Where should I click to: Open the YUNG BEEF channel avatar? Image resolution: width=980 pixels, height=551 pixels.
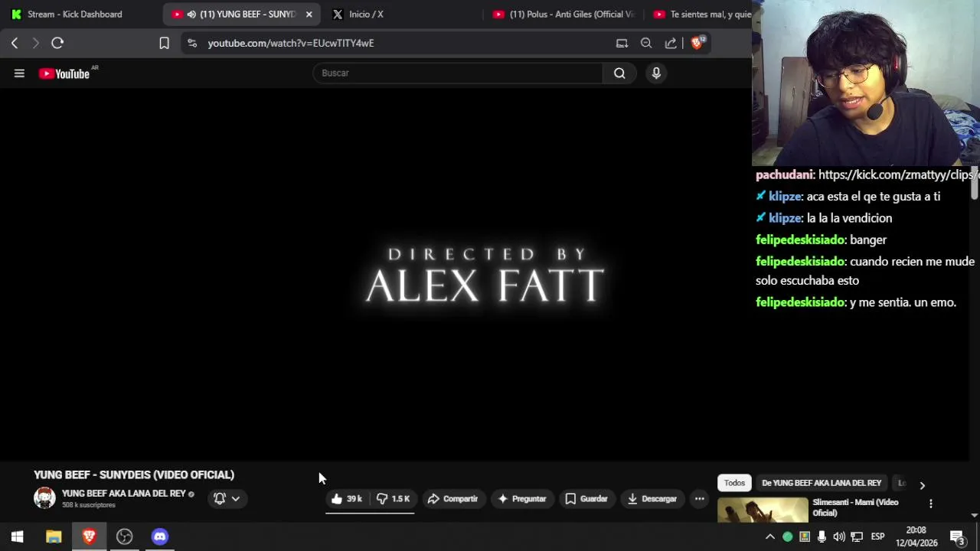click(44, 498)
